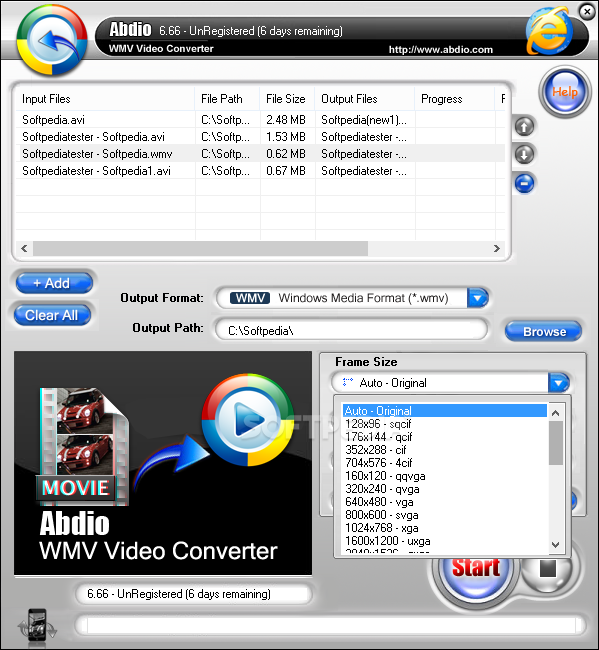Close the Abdio converter window
The height and width of the screenshot is (650, 599).
[587, 12]
